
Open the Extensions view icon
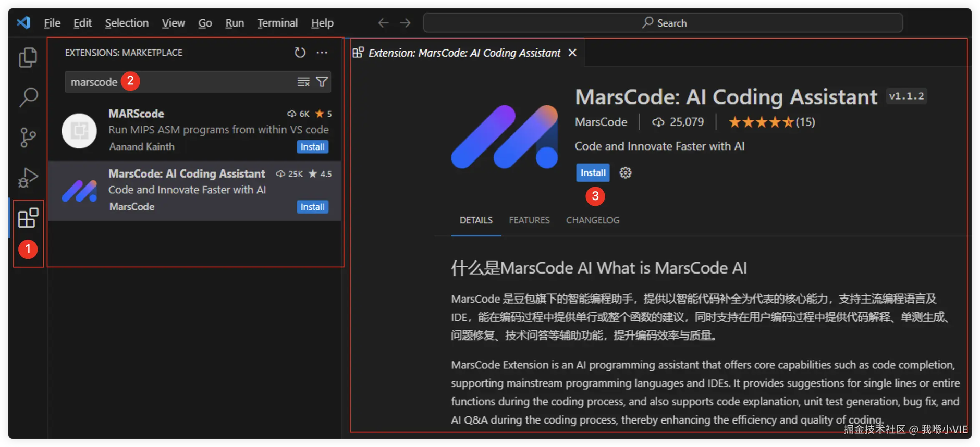28,218
